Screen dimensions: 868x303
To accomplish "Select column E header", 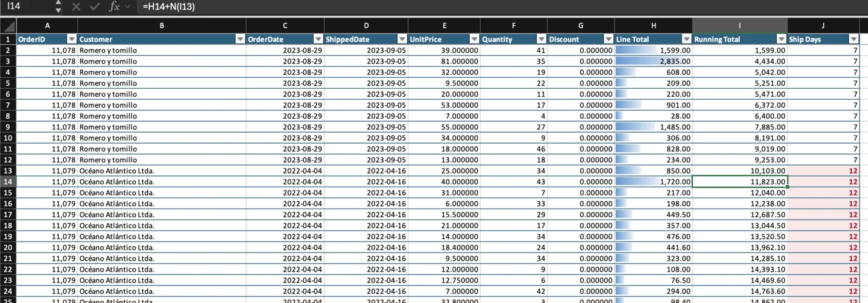I will [444, 26].
